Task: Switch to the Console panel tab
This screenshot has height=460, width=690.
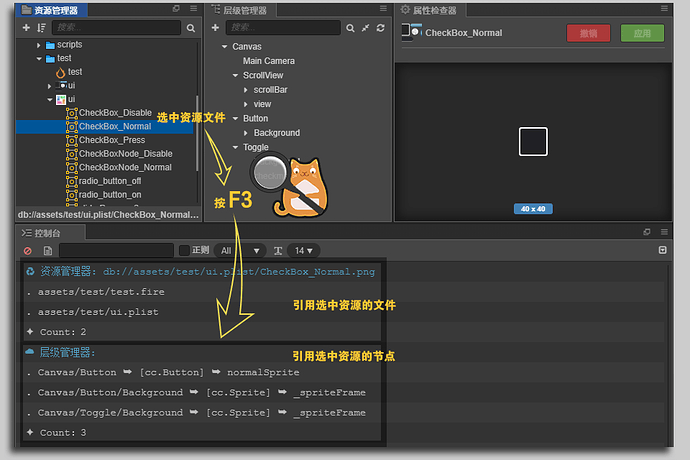Action: pyautogui.click(x=50, y=232)
